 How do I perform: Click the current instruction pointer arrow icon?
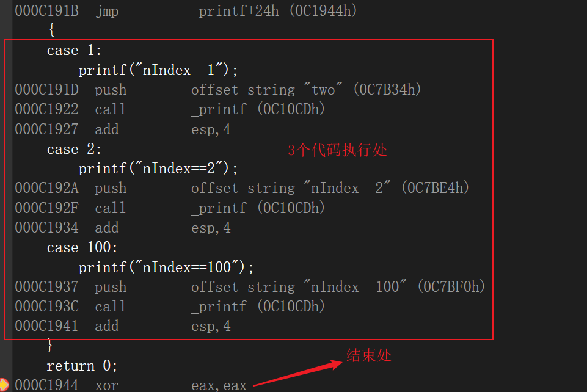point(4,385)
